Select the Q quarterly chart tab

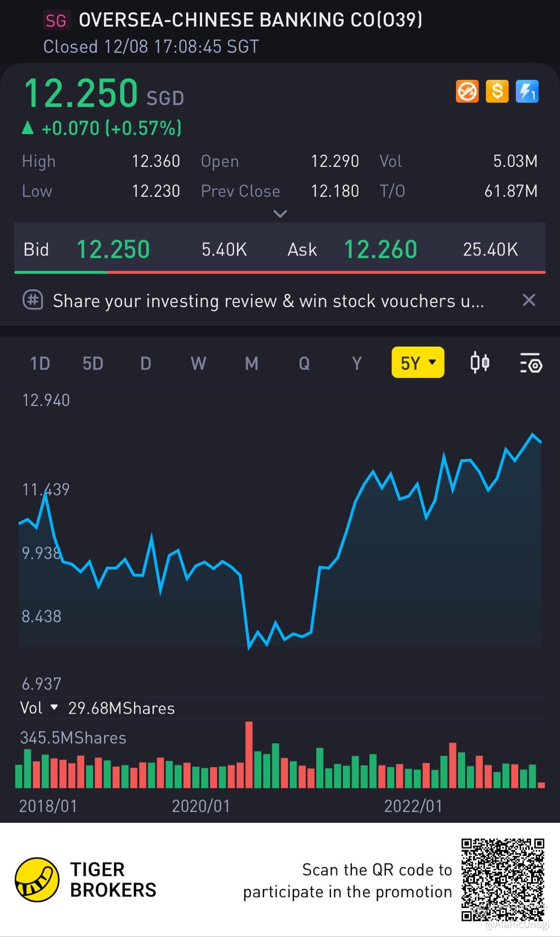point(304,363)
